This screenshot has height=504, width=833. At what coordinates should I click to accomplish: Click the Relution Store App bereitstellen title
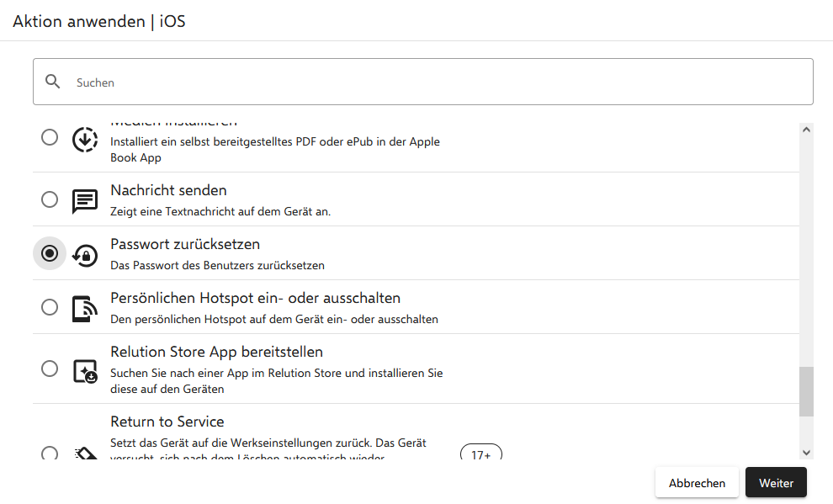coord(216,352)
